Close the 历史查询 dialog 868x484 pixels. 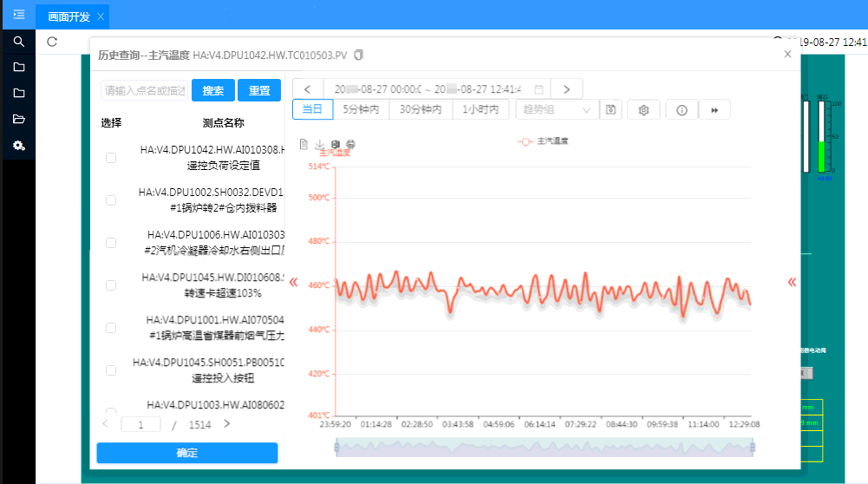coord(787,54)
